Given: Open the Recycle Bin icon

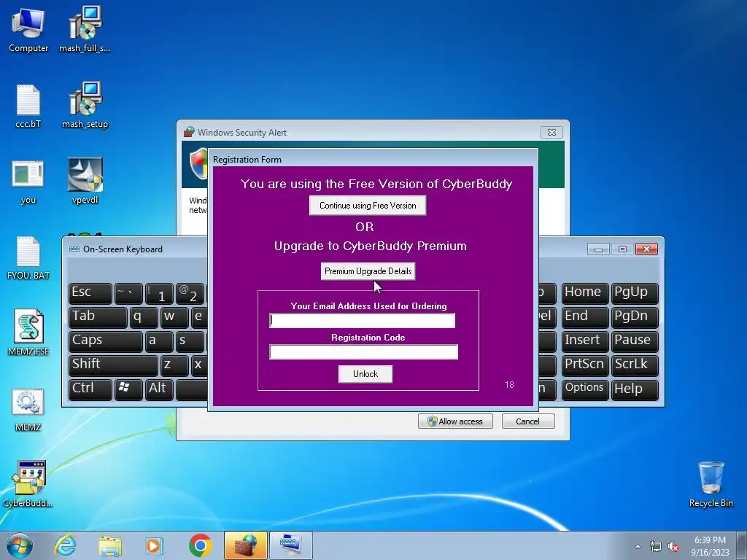Looking at the screenshot, I should pos(711,484).
